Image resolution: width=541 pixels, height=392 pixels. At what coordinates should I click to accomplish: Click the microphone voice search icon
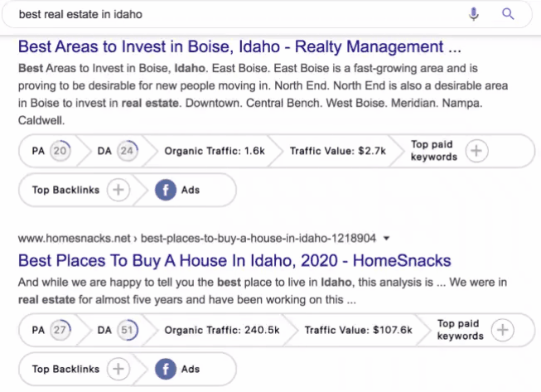tap(474, 14)
